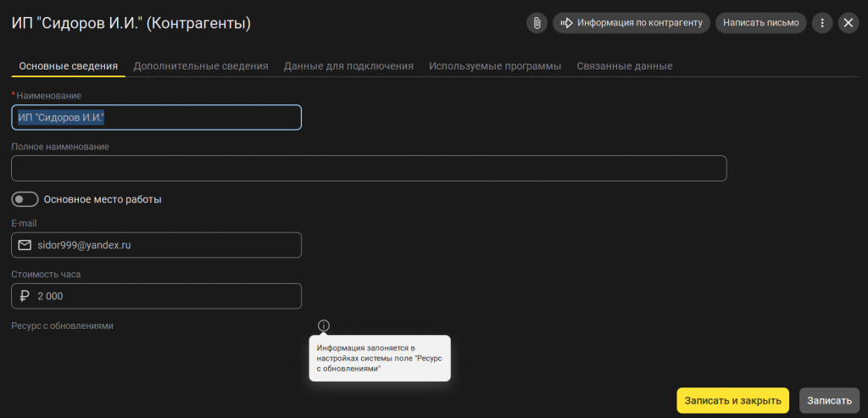Click the envelope icon in E-mail field
Viewport: 868px width, 418px height.
tap(25, 245)
